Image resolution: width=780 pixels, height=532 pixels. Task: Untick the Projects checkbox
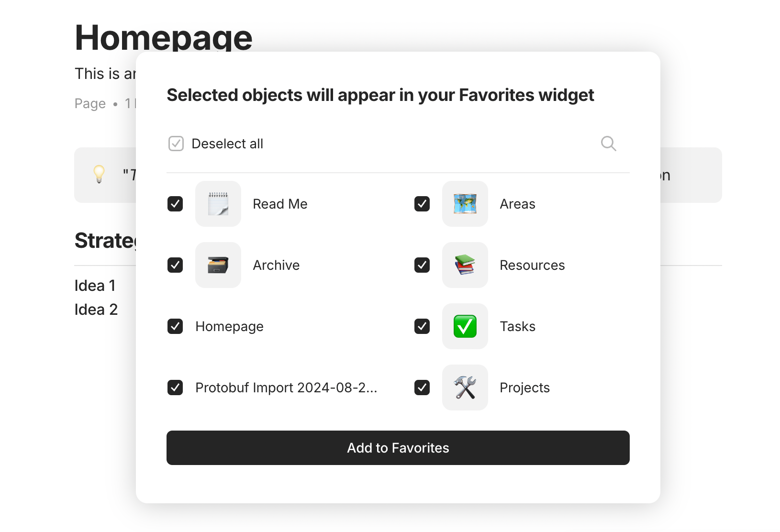pyautogui.click(x=422, y=388)
